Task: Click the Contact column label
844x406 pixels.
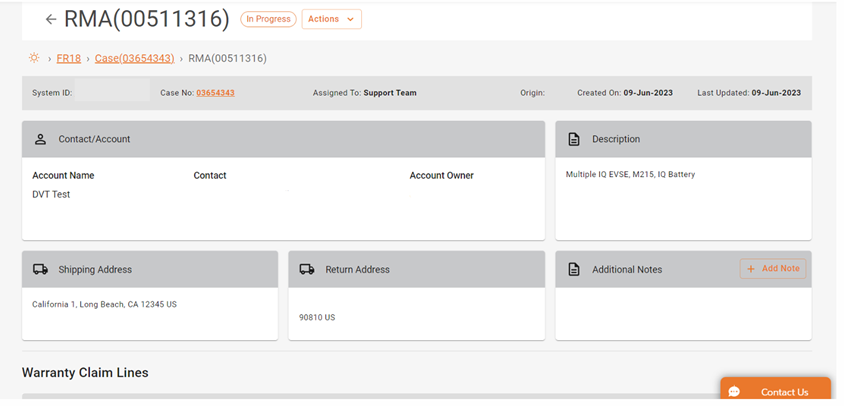Action: point(210,176)
